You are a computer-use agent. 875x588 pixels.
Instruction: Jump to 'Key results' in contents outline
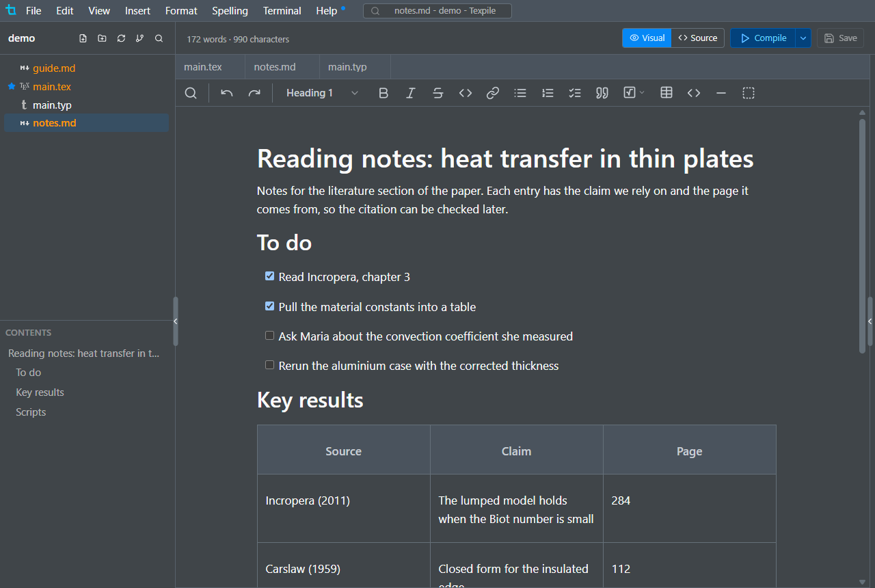click(x=40, y=392)
